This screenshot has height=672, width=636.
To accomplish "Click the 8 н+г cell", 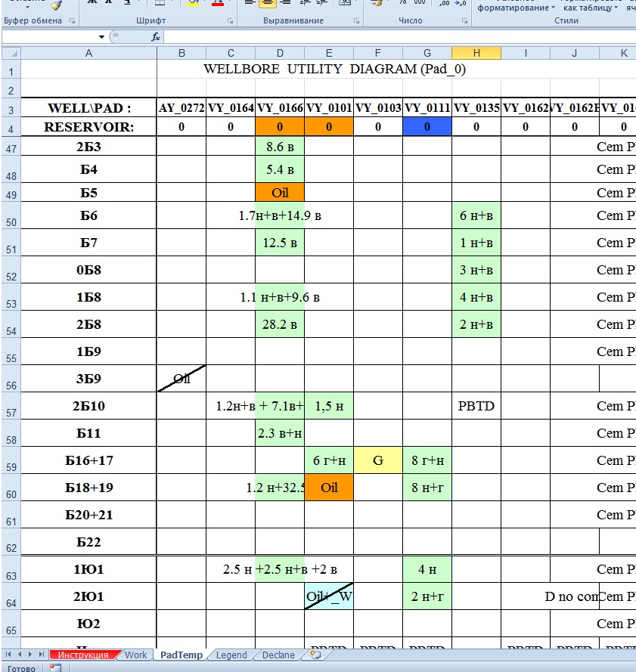I will [x=427, y=488].
